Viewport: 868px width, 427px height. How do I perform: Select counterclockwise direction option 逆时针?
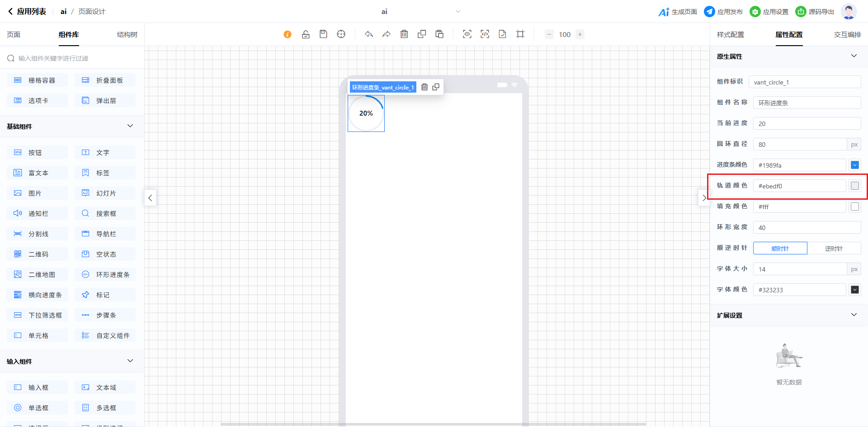point(834,249)
